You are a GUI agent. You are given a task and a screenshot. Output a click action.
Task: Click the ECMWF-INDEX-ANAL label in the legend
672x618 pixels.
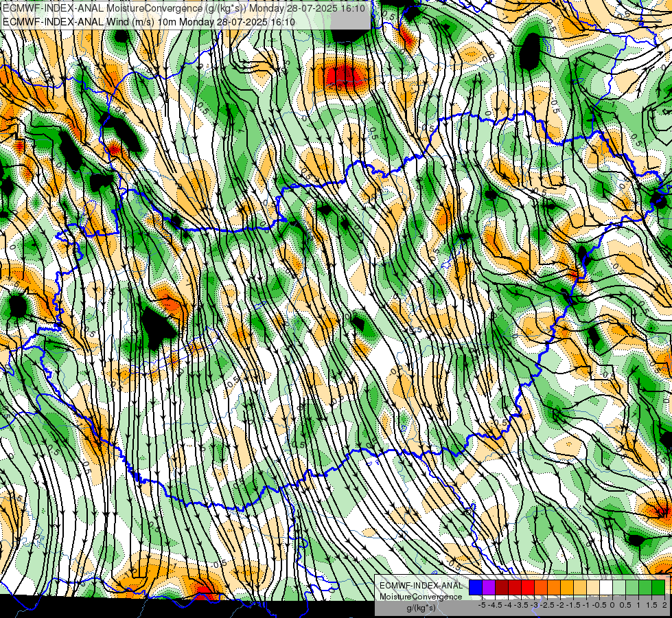click(x=421, y=586)
